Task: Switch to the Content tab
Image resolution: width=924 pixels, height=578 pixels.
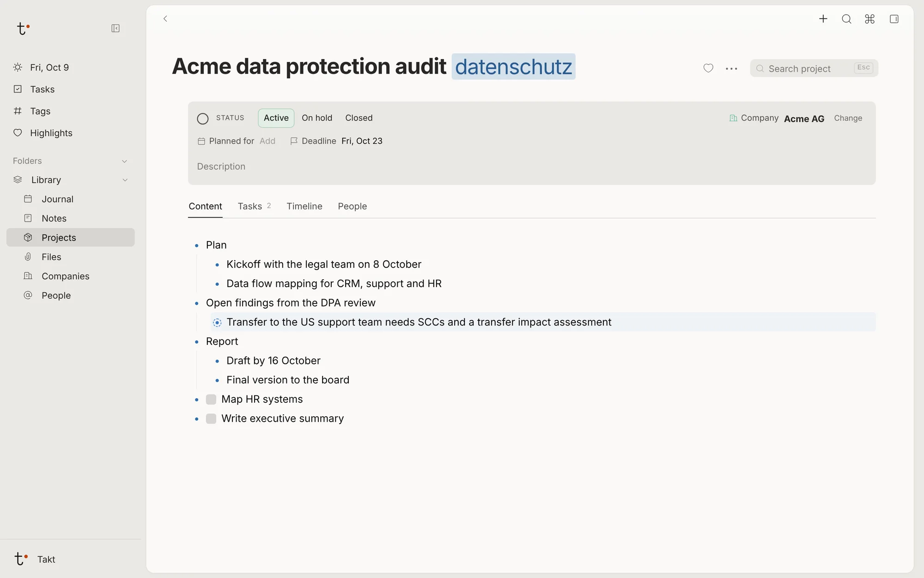Action: pos(205,206)
